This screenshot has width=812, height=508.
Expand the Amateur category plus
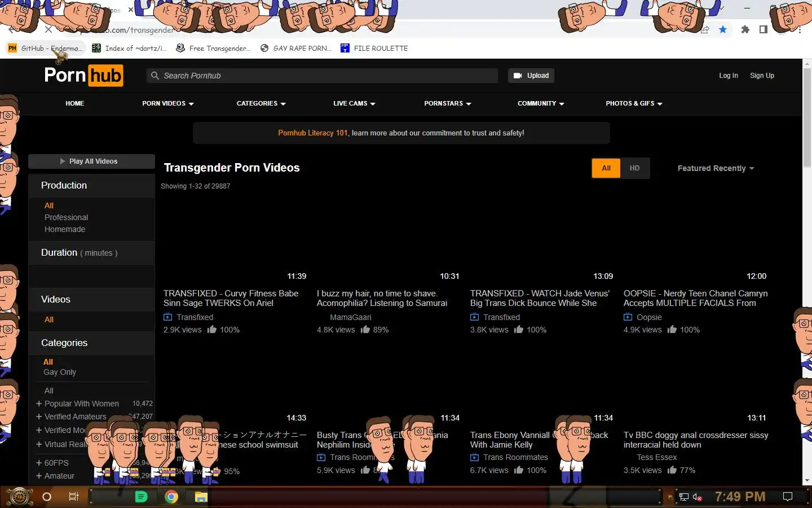point(39,476)
